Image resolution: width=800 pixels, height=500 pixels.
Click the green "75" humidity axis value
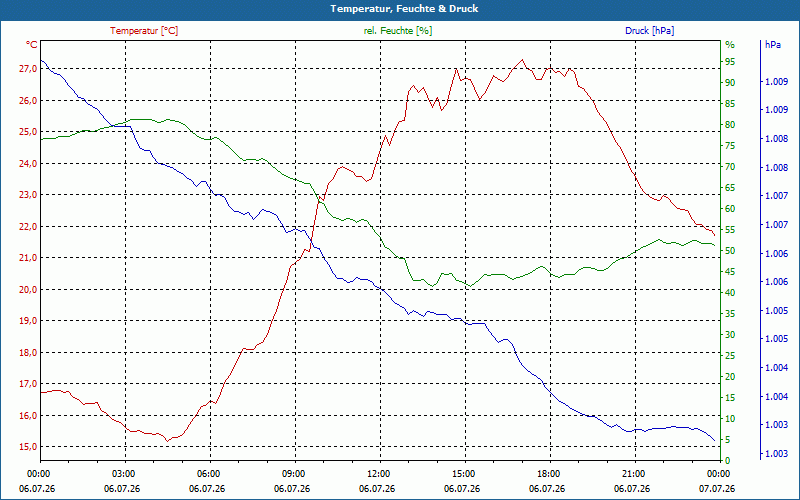(x=730, y=146)
